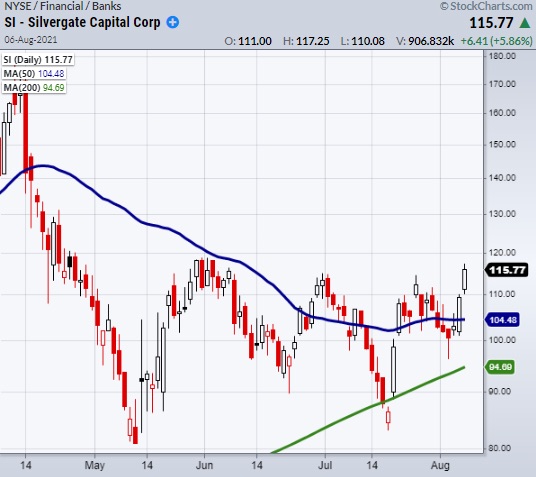
Task: Click the small red hollow candle below green MA line
Action: (x=388, y=417)
